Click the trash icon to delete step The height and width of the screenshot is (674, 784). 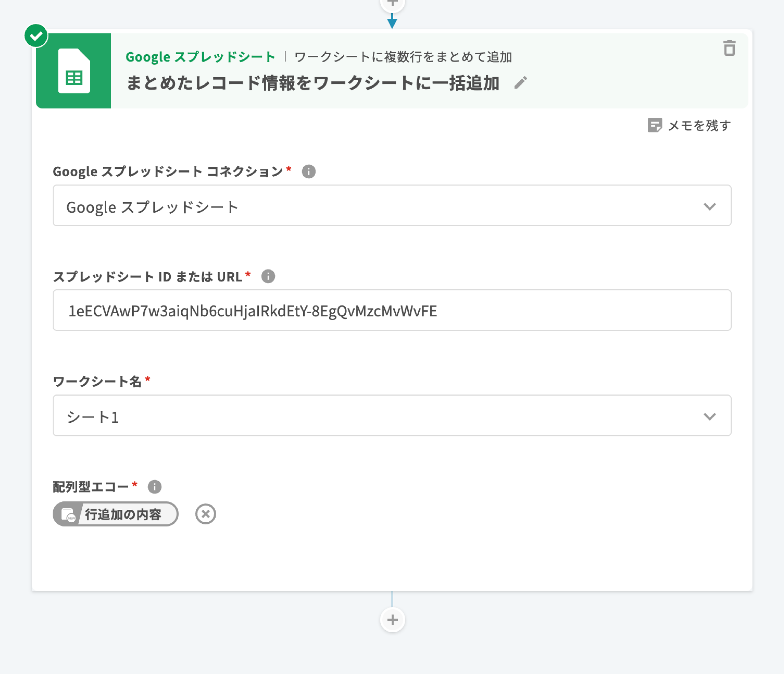coord(729,48)
